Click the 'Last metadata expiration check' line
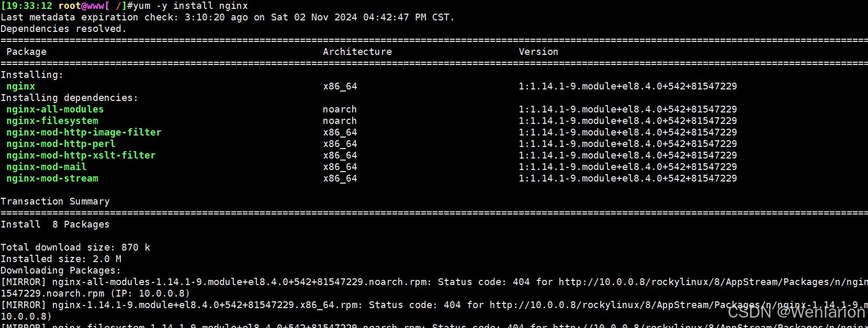The height and width of the screenshot is (328, 868). [228, 17]
